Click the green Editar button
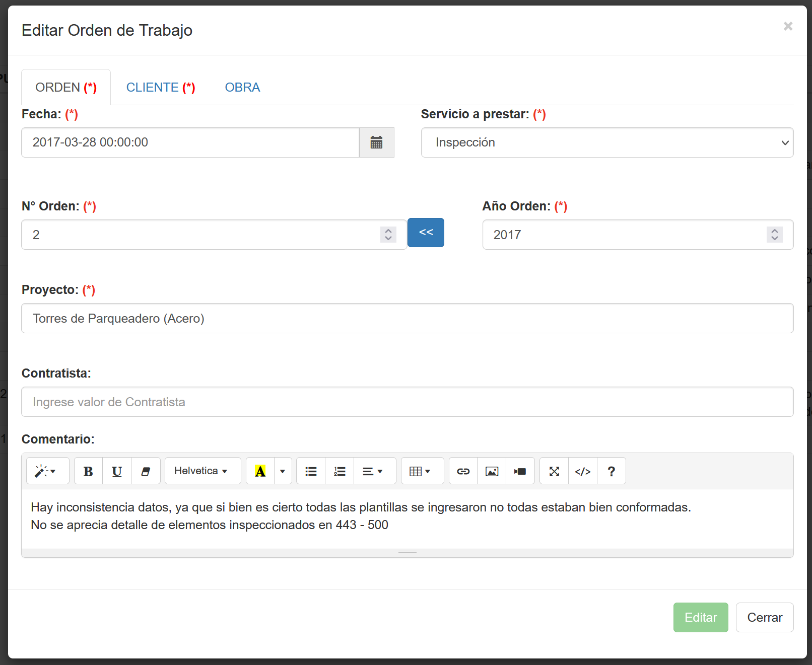 [700, 617]
